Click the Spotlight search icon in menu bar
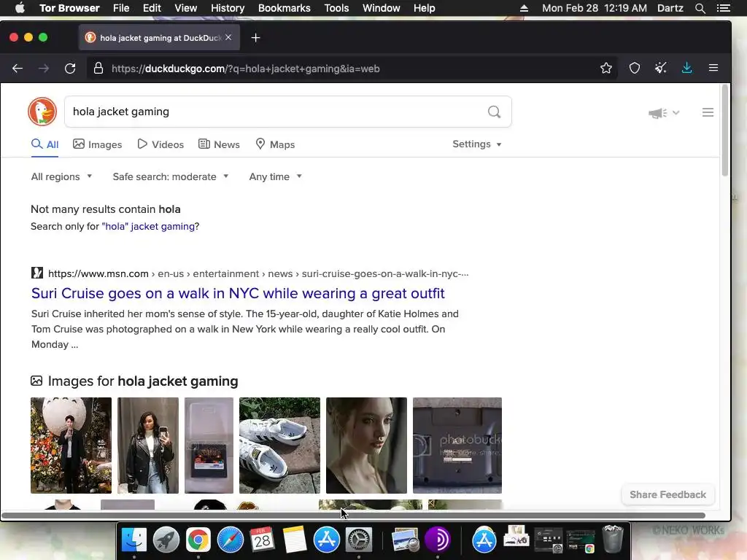 700,8
